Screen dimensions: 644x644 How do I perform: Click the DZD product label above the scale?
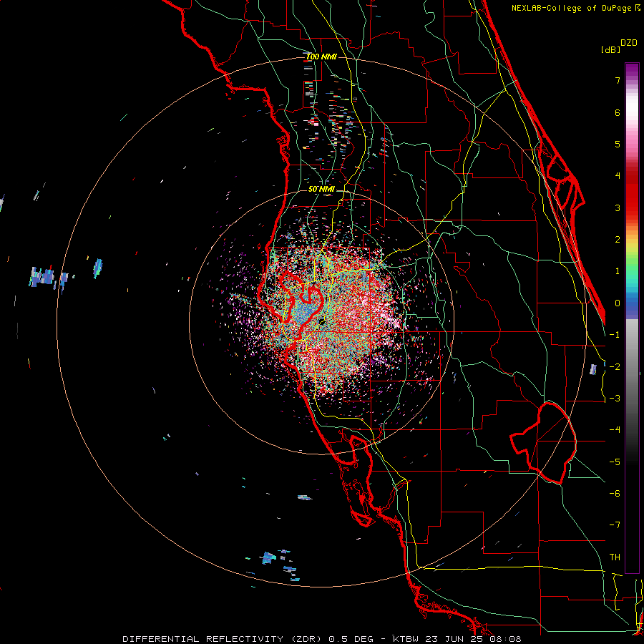(629, 43)
